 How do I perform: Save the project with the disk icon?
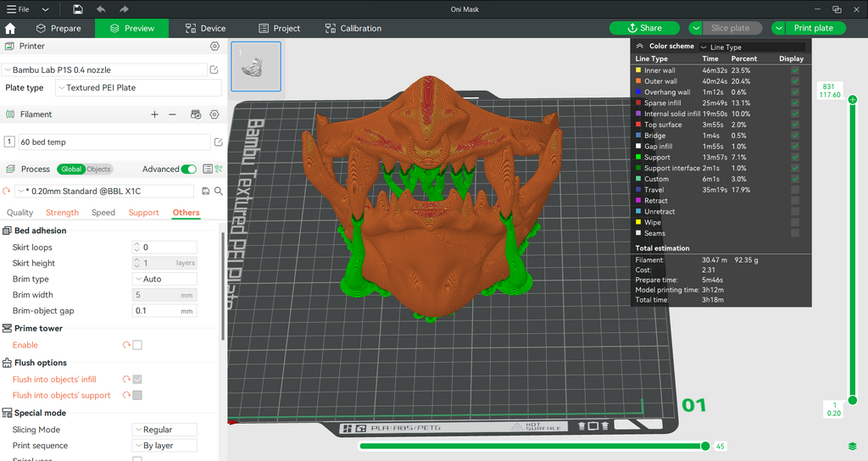[78, 8]
